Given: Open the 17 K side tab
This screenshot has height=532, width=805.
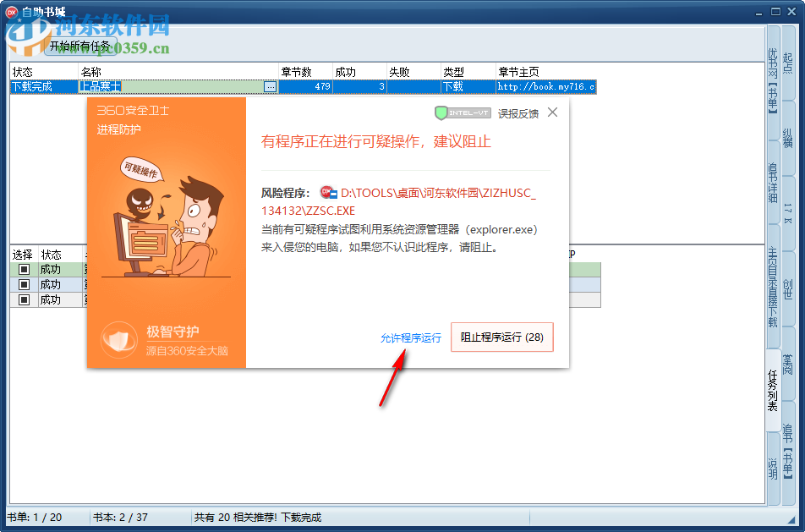Looking at the screenshot, I should pyautogui.click(x=788, y=213).
